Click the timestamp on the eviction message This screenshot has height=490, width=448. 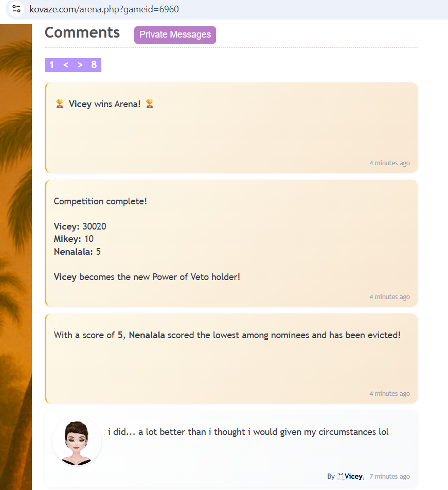pos(389,394)
